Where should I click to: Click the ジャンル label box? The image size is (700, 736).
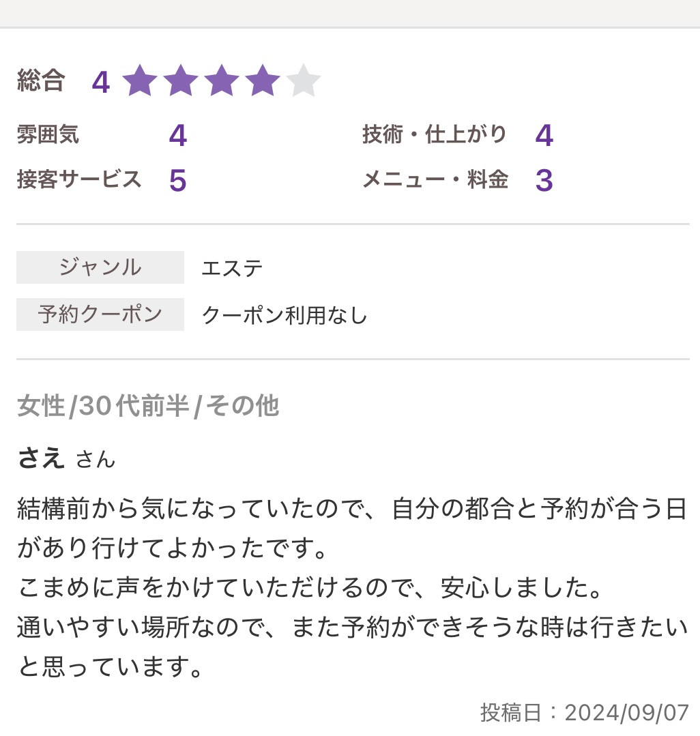[x=100, y=267]
